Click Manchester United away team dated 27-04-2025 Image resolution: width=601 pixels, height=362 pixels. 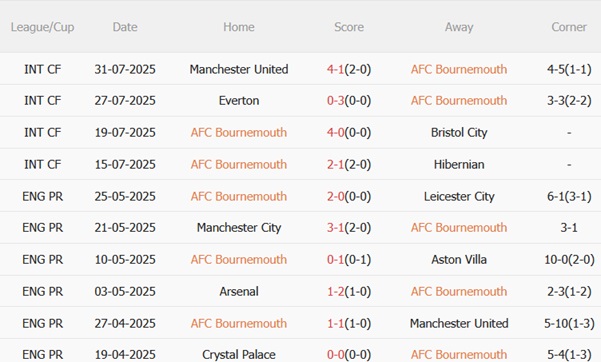pos(459,323)
